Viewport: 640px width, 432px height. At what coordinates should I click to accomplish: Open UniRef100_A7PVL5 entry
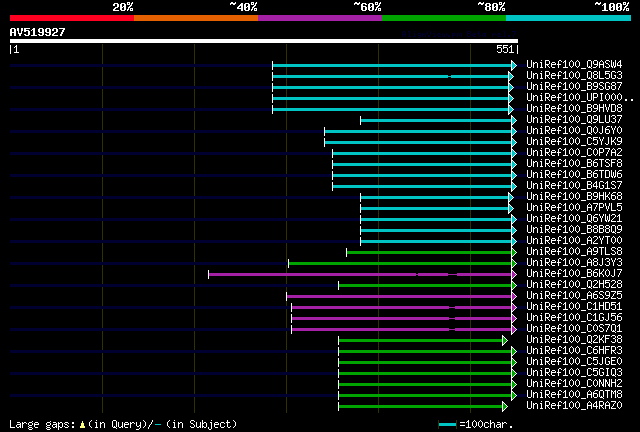click(x=574, y=208)
